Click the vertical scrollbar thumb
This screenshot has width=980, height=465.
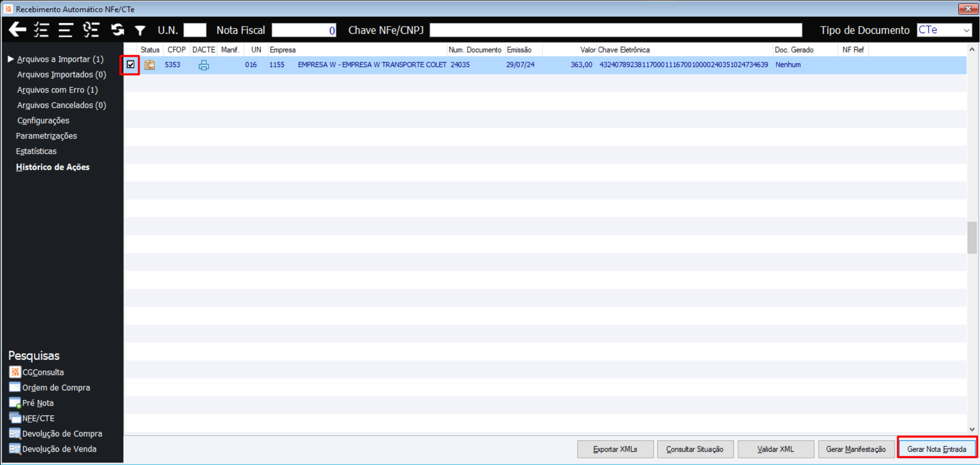[972, 238]
